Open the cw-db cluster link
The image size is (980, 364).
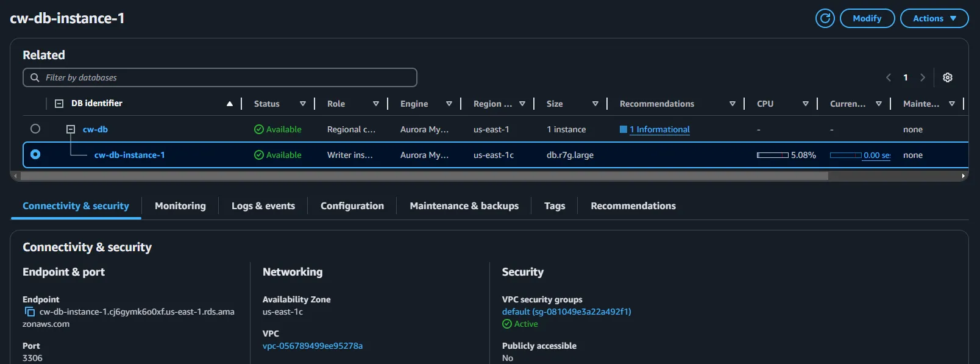coord(95,129)
